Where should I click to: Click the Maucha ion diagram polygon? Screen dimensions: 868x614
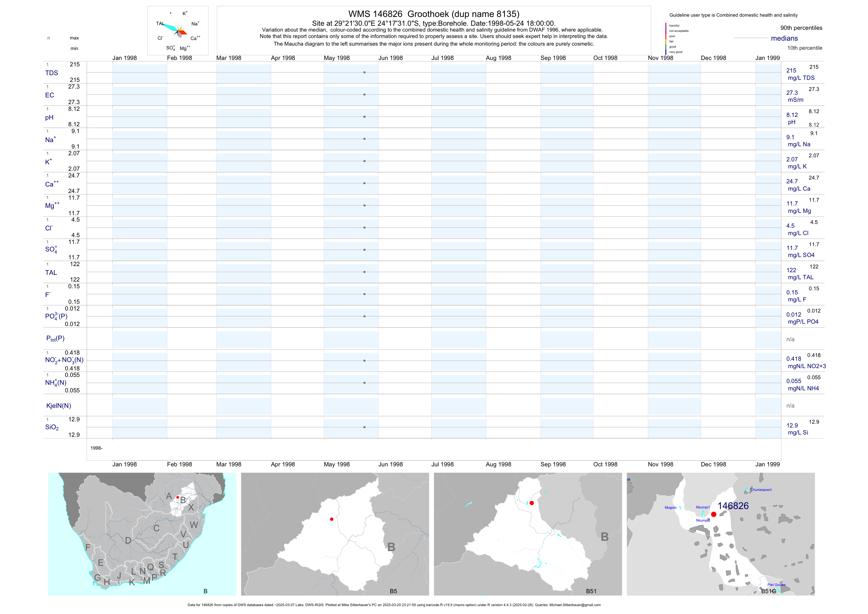point(177,30)
